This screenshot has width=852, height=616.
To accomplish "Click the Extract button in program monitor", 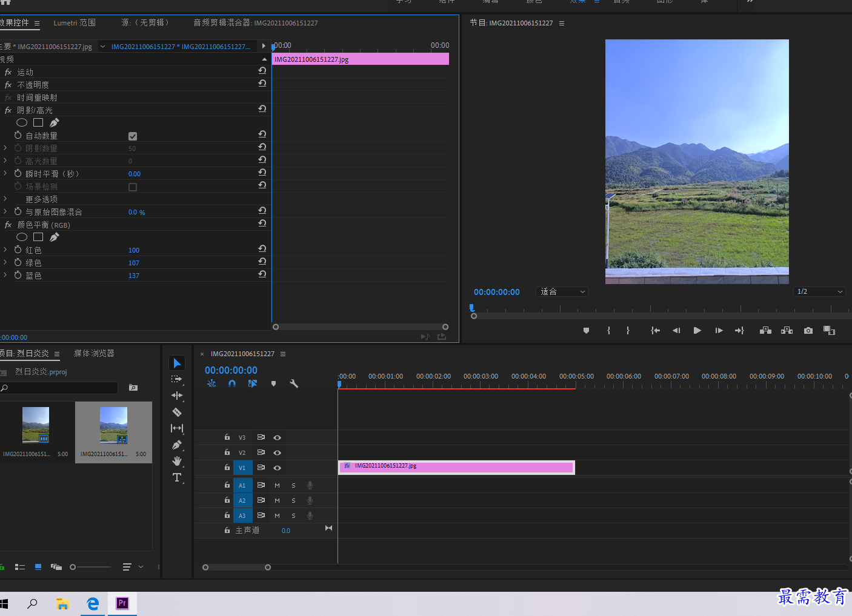I will click(x=787, y=331).
